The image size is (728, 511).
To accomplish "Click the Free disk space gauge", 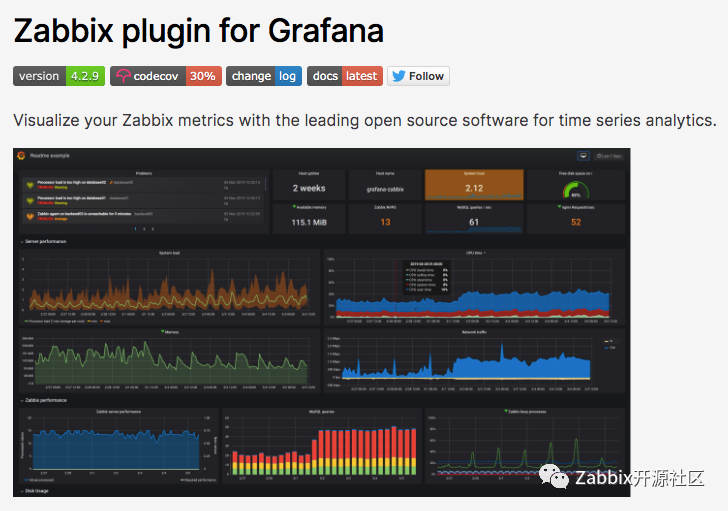I will click(x=576, y=189).
